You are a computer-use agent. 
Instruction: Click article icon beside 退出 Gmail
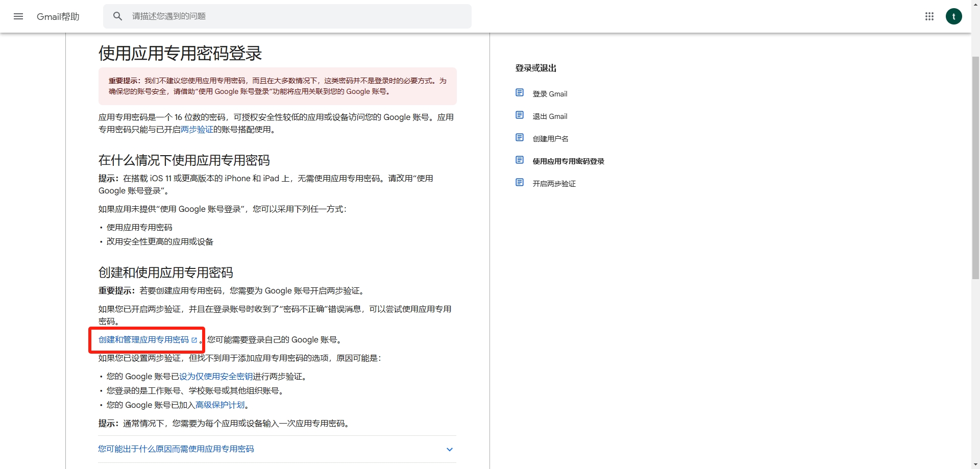pos(520,115)
